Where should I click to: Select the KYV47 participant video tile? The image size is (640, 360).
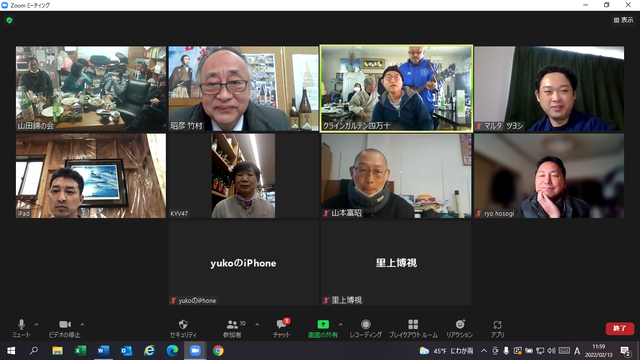[x=243, y=176]
